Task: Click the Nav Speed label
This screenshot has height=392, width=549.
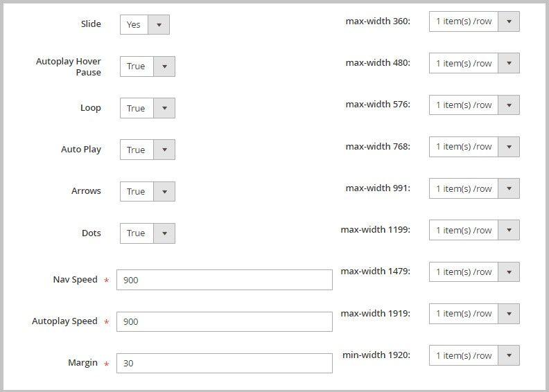Action: pos(75,280)
